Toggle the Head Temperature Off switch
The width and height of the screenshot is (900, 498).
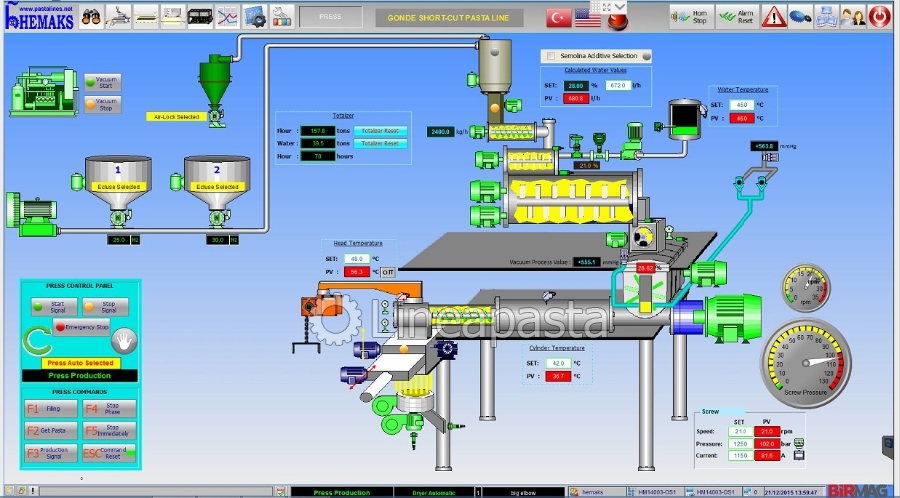point(387,271)
